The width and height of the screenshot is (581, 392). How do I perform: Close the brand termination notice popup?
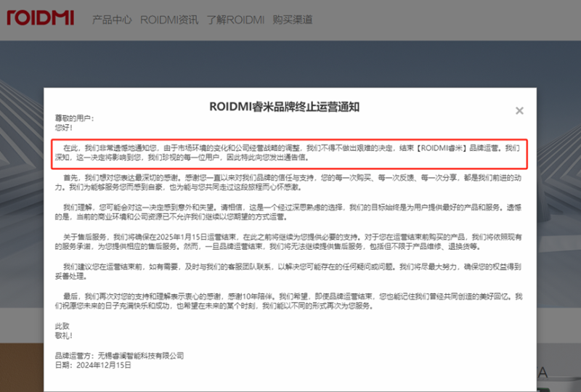519,111
